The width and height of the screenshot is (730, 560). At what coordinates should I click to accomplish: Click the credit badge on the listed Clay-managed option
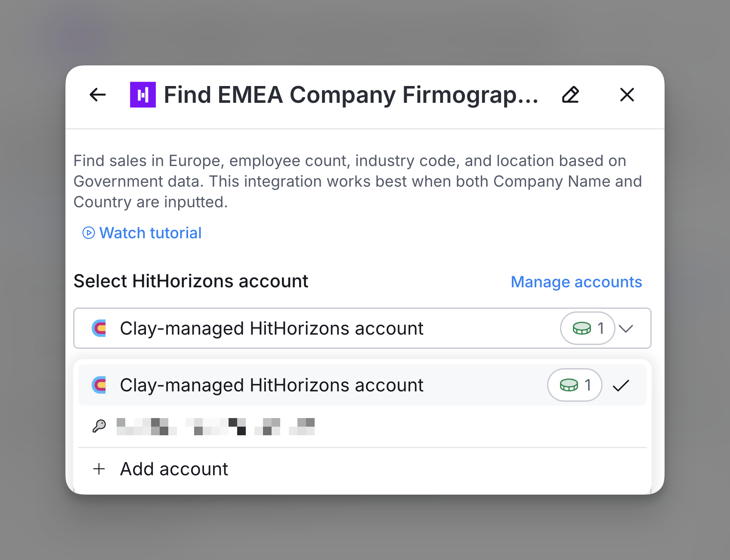pos(575,385)
